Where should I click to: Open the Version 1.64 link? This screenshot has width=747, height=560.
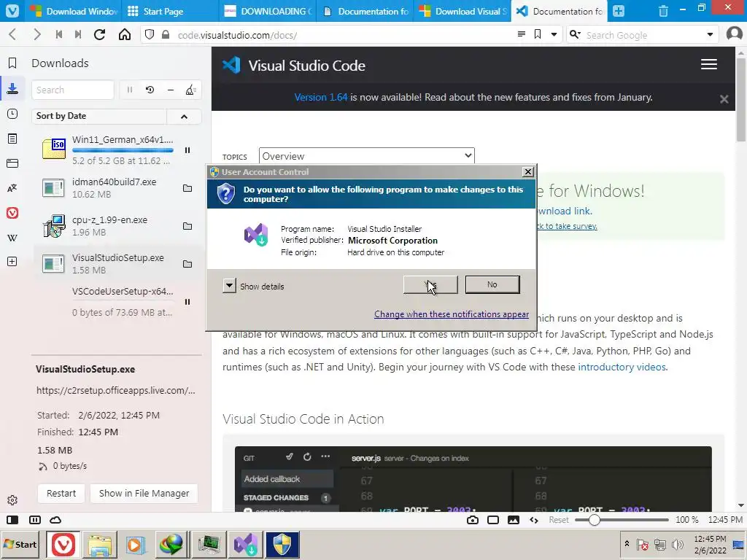pyautogui.click(x=321, y=97)
